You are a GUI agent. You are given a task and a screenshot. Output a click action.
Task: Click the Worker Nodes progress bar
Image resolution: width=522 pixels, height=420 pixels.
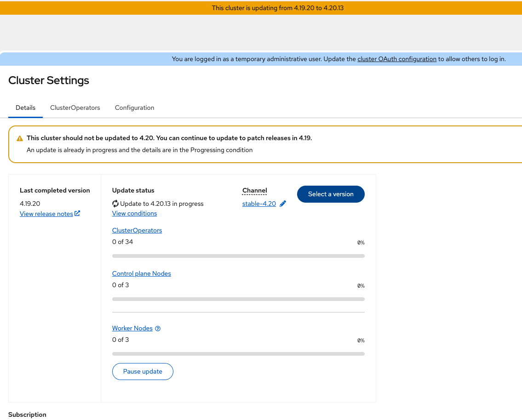pos(238,354)
